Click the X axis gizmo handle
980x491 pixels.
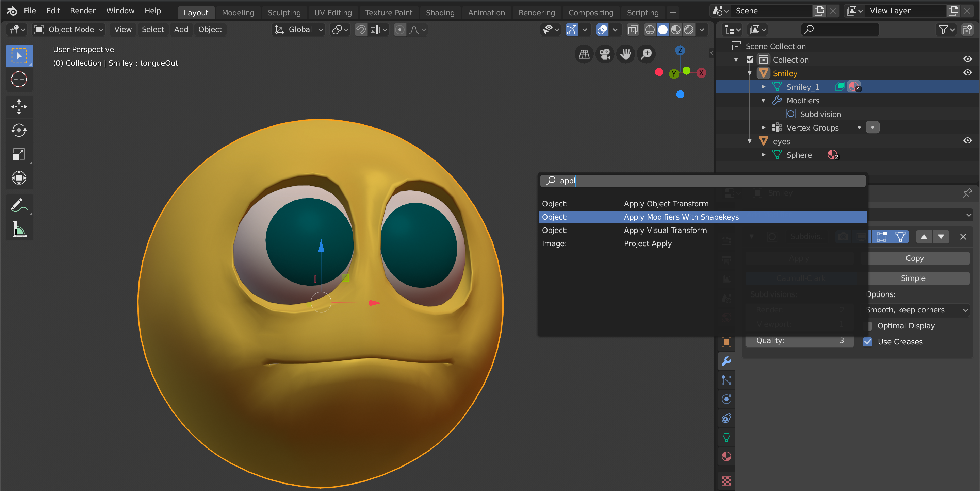pos(701,73)
